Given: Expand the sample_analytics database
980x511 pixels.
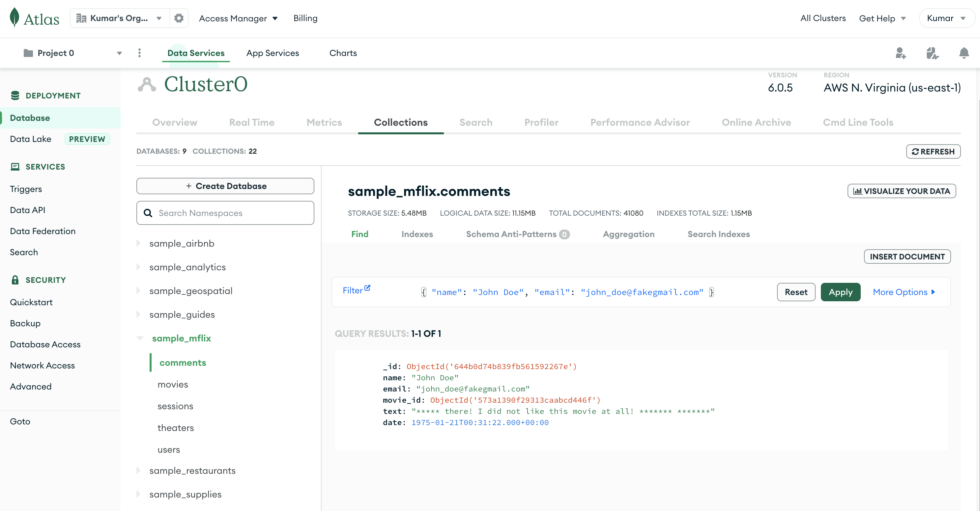Looking at the screenshot, I should pos(138,267).
